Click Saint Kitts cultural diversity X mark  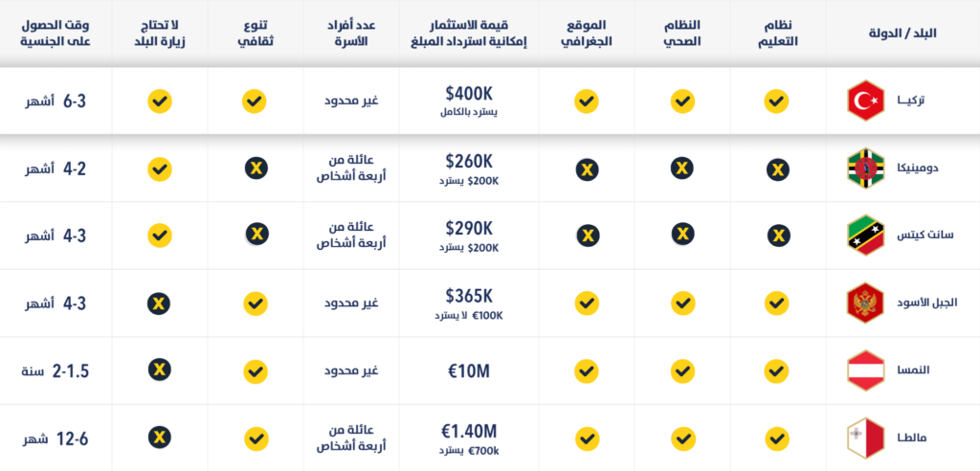pos(256,235)
